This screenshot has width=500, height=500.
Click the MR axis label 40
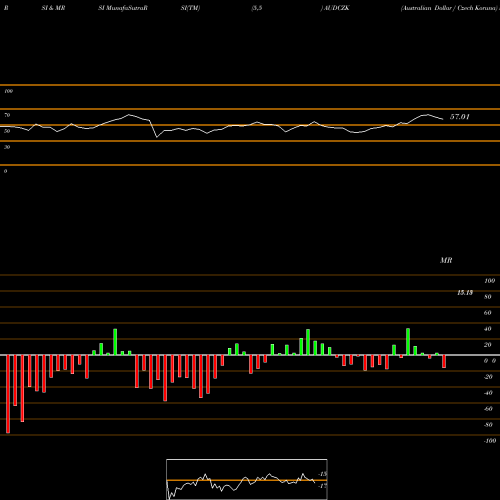click(x=488, y=329)
